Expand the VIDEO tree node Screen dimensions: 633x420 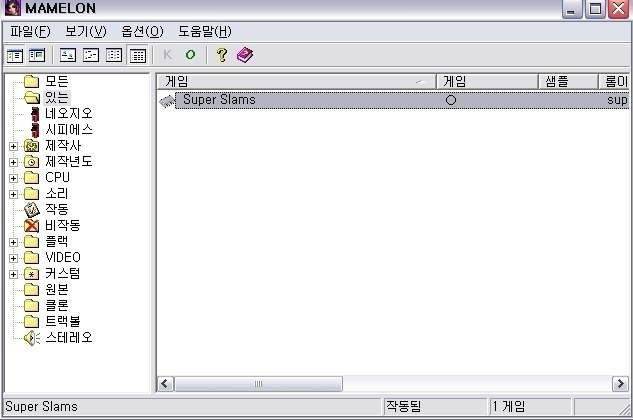click(x=13, y=258)
